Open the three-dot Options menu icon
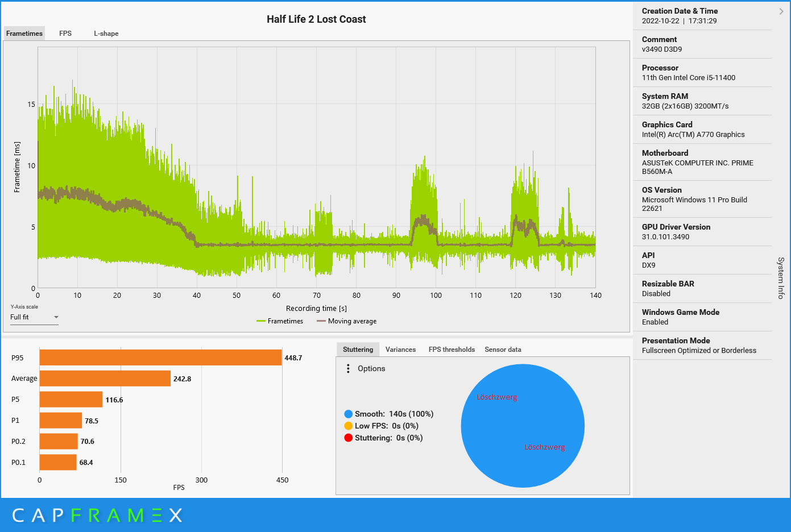The image size is (791, 532). tap(348, 369)
